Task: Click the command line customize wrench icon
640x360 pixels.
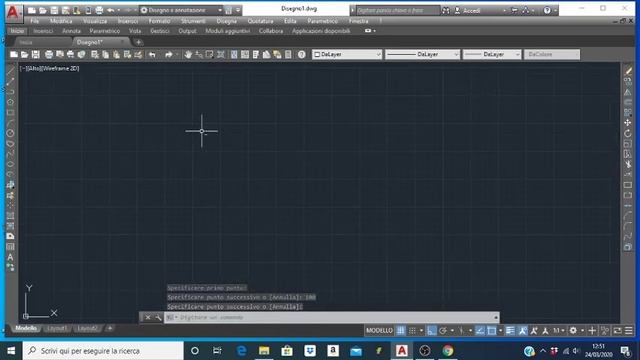Action: pyautogui.click(x=158, y=317)
